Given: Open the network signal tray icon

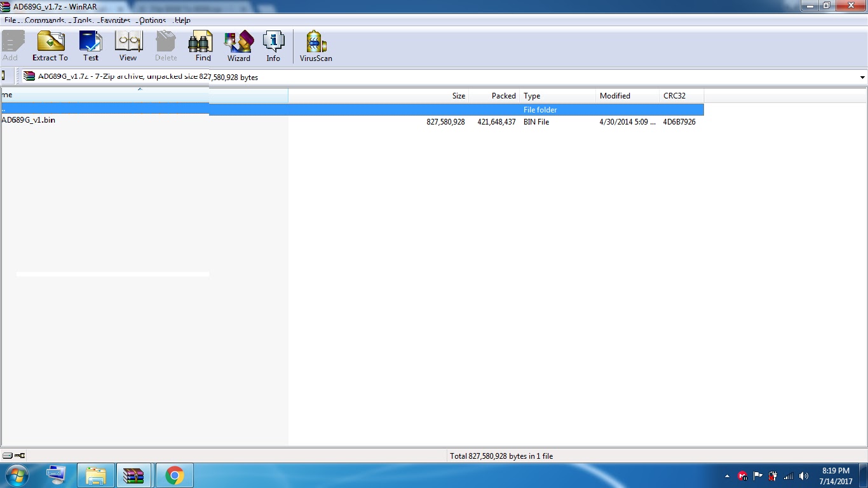Looking at the screenshot, I should coord(788,476).
